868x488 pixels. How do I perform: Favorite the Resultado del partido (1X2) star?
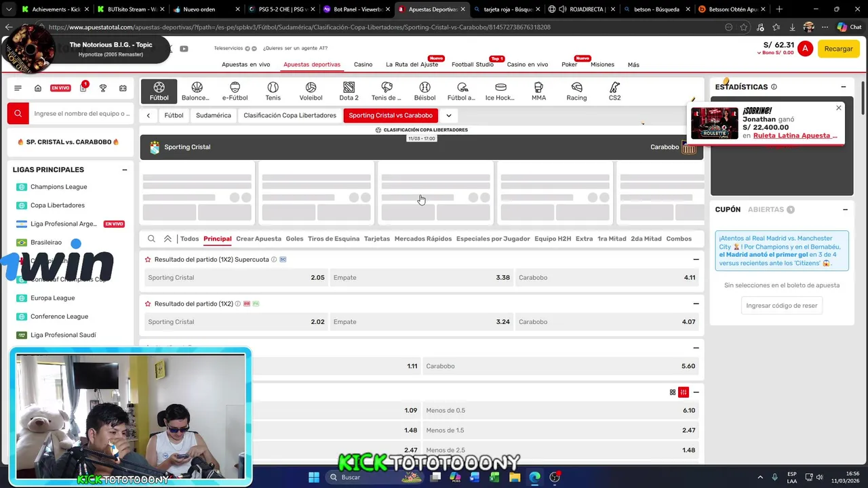pyautogui.click(x=148, y=304)
